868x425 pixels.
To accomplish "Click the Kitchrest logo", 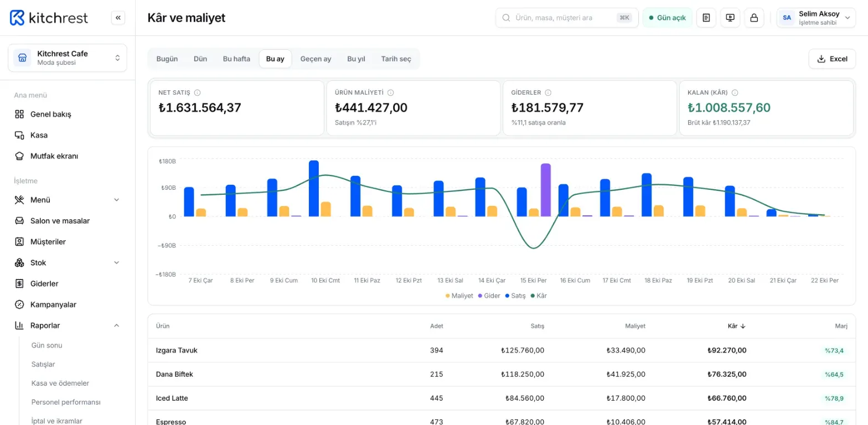I will [x=49, y=18].
